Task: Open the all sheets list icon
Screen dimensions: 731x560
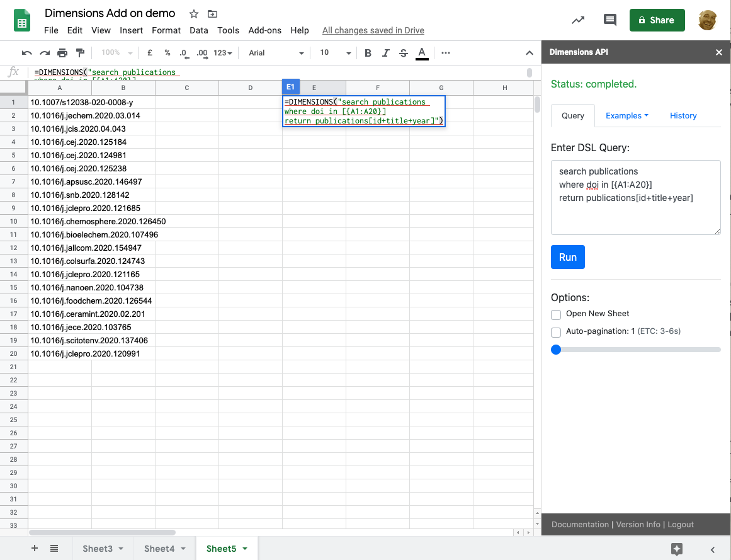Action: click(x=54, y=548)
